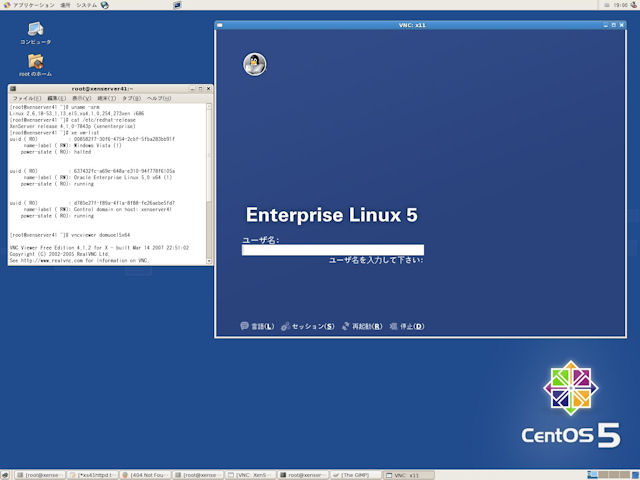Screen dimensions: 640x480
Task: Switch to [404 Not Fou taskbar entry
Action: [x=145, y=475]
